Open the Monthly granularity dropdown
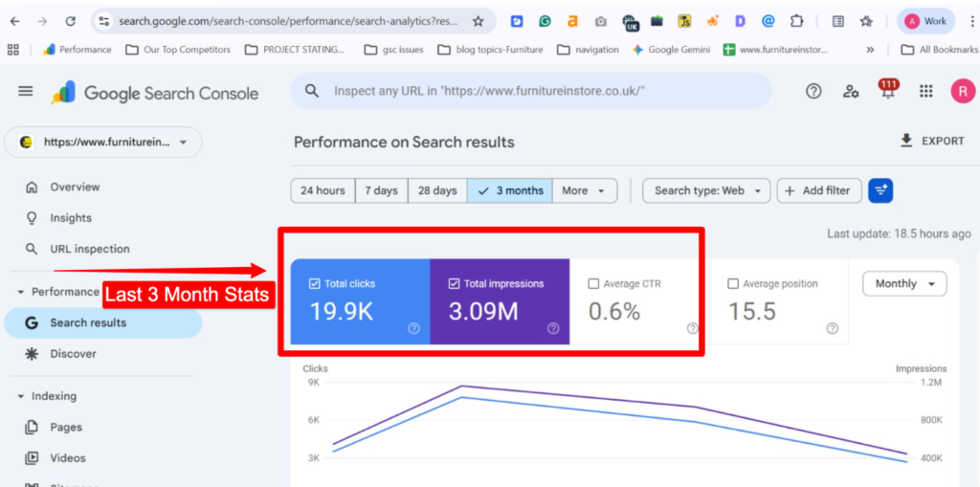This screenshot has height=487, width=980. point(904,284)
